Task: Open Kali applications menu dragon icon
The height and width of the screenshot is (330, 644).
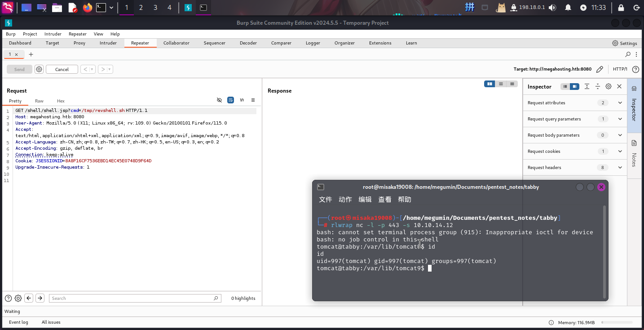Action: (x=8, y=7)
